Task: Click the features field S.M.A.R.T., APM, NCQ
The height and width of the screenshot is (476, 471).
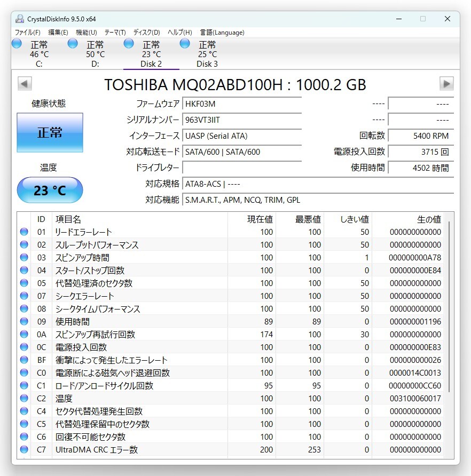Action: point(318,200)
